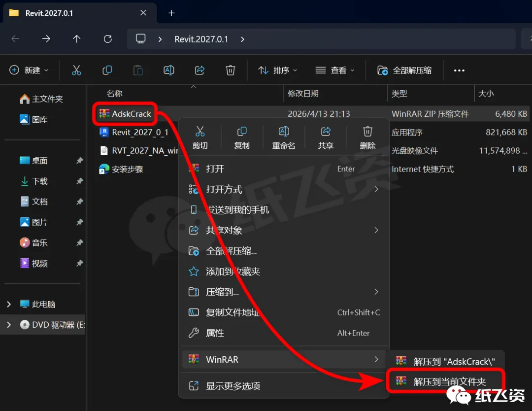Screen dimensions: 532x411
Task: Click the Share icon in toolbar
Action: pyautogui.click(x=199, y=70)
